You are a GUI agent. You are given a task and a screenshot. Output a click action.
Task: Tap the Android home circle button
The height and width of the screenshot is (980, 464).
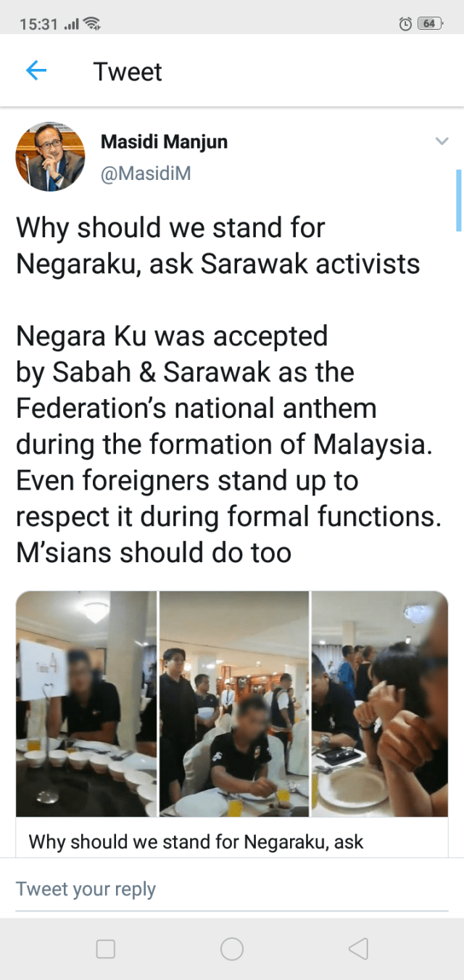232,949
